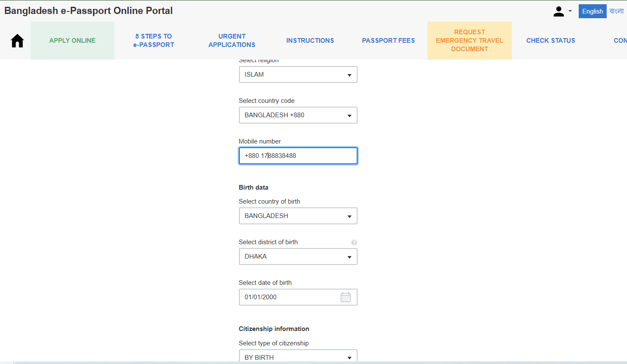The image size is (627, 364).
Task: Switch language to English
Action: click(592, 11)
